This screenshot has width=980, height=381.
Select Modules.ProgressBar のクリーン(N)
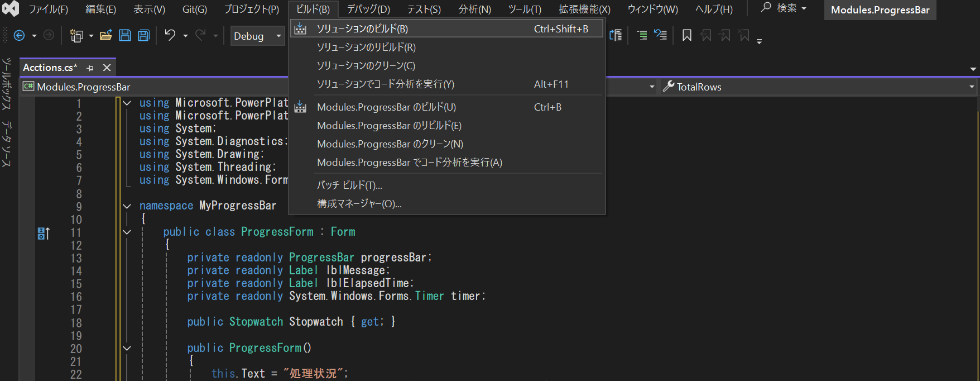[447, 144]
